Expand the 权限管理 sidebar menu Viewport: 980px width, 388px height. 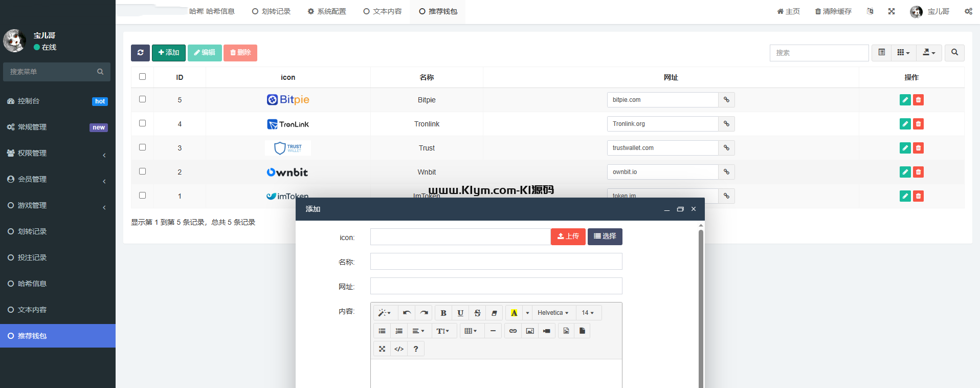pos(57,153)
